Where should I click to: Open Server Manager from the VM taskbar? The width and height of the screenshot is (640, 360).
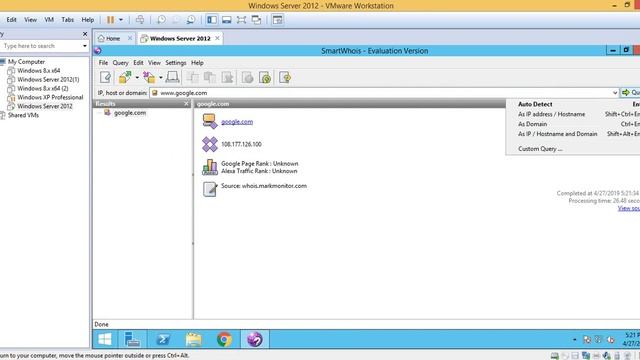tap(132, 339)
